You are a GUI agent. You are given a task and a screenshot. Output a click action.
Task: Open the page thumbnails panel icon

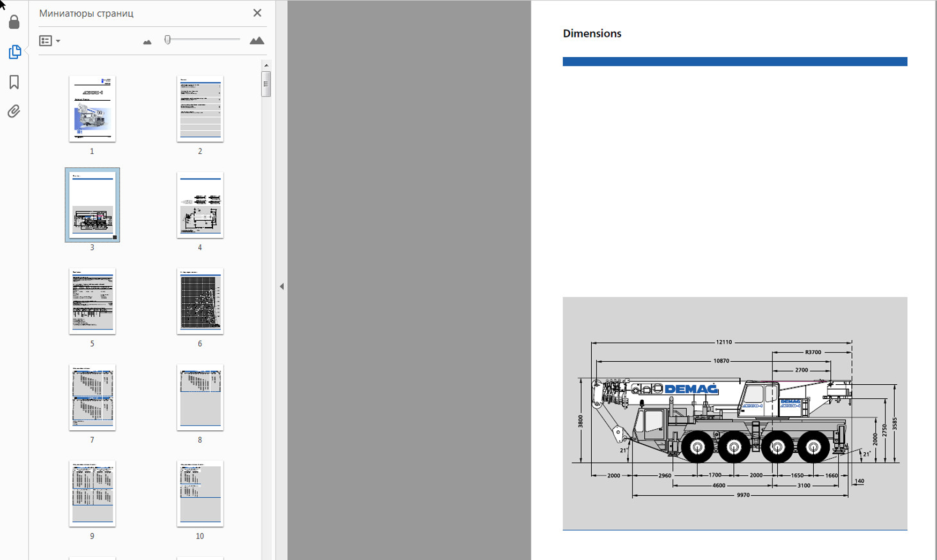[x=14, y=52]
